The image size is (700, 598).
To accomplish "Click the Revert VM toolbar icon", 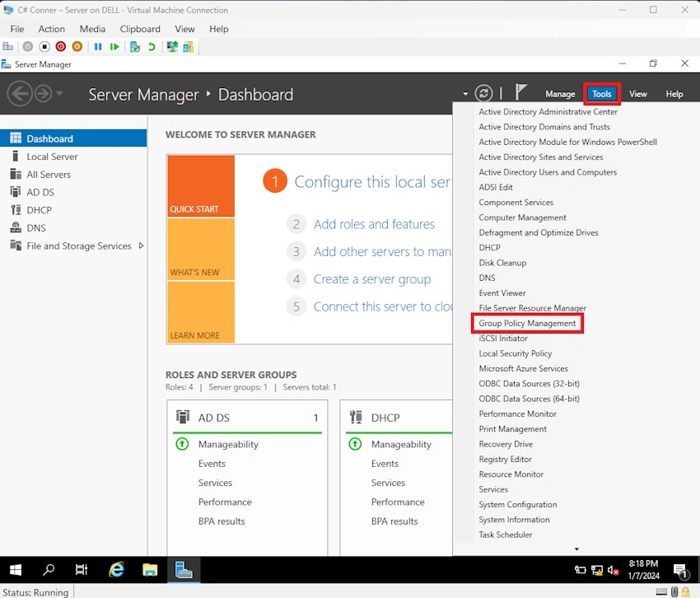I will pos(152,47).
